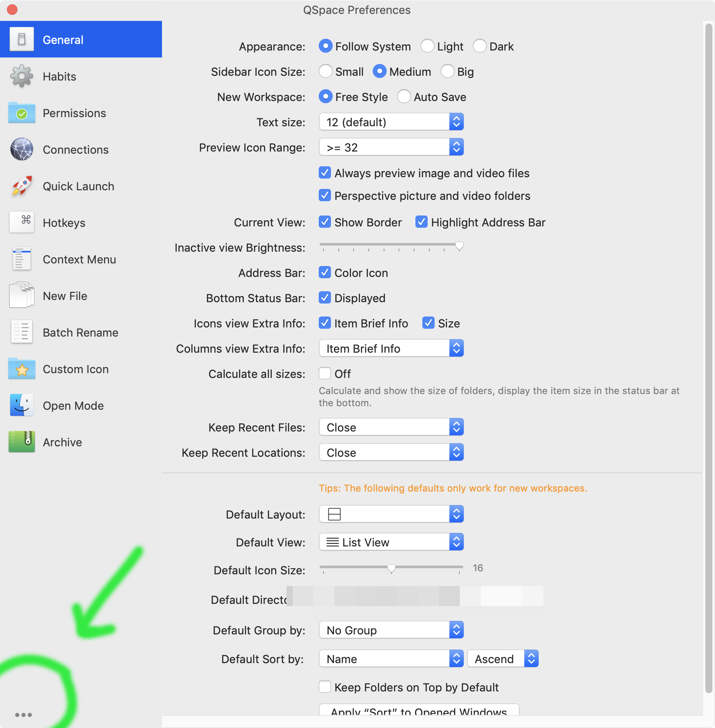The width and height of the screenshot is (715, 728).
Task: Select the Hotkeys pane
Action: (81, 222)
